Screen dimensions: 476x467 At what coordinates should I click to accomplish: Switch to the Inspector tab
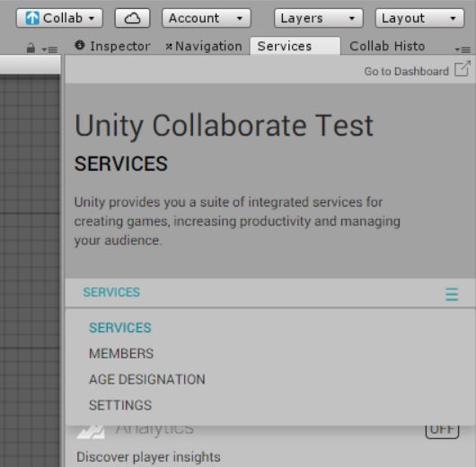(113, 46)
